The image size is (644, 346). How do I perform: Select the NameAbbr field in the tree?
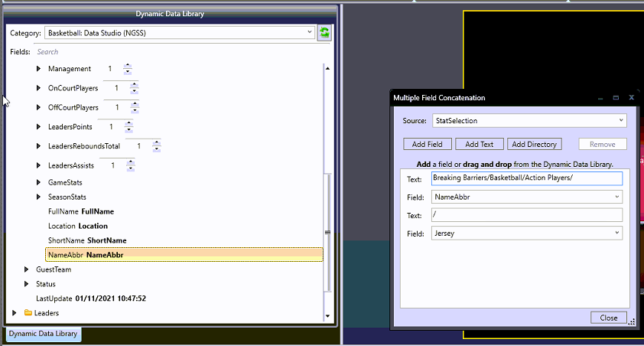pos(85,255)
